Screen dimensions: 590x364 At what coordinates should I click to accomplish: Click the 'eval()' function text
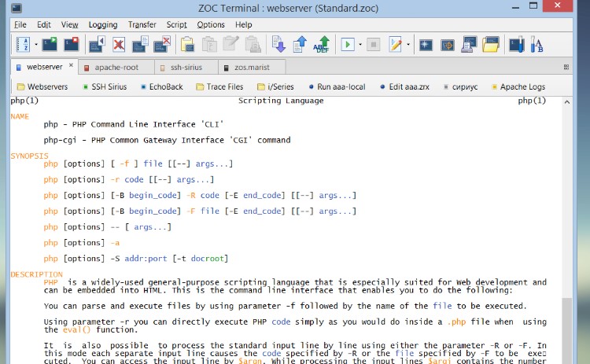pyautogui.click(x=77, y=329)
